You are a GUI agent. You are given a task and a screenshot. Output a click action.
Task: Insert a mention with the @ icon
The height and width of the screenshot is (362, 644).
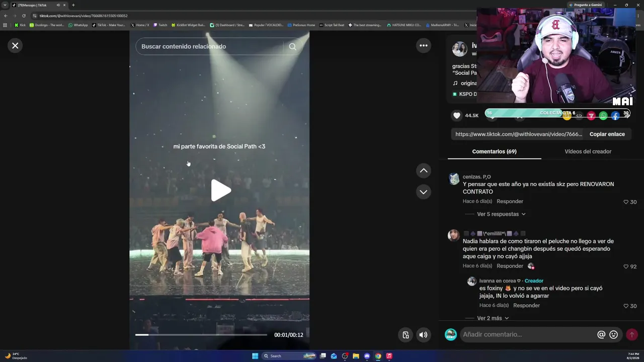click(x=601, y=335)
